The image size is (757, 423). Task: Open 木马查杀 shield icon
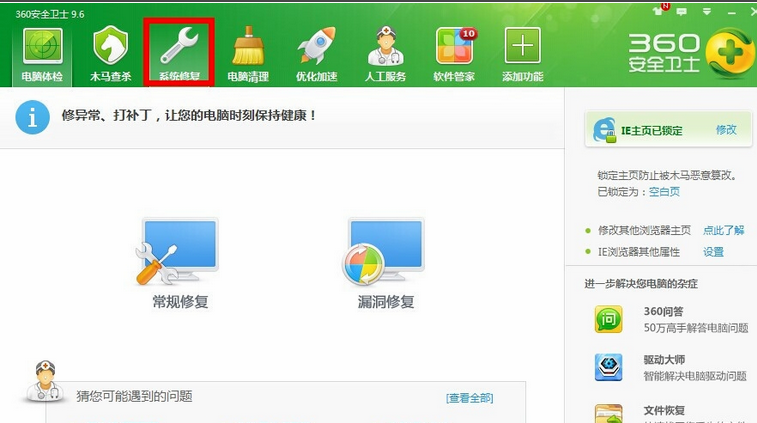(x=111, y=45)
